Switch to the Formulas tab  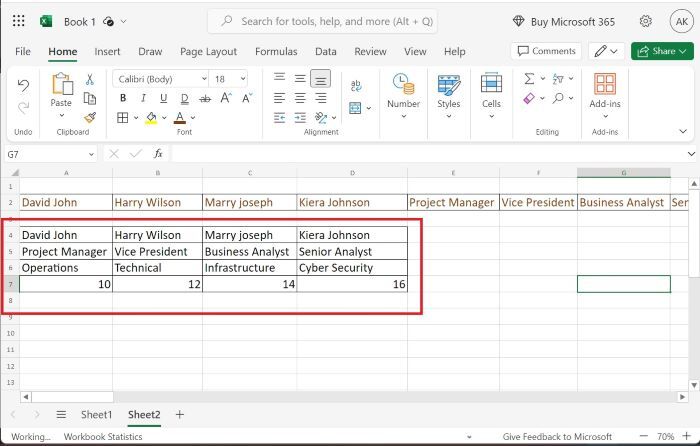tap(276, 51)
